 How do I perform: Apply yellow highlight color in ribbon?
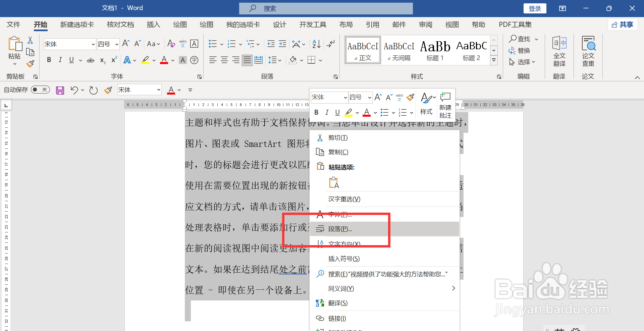pyautogui.click(x=145, y=60)
